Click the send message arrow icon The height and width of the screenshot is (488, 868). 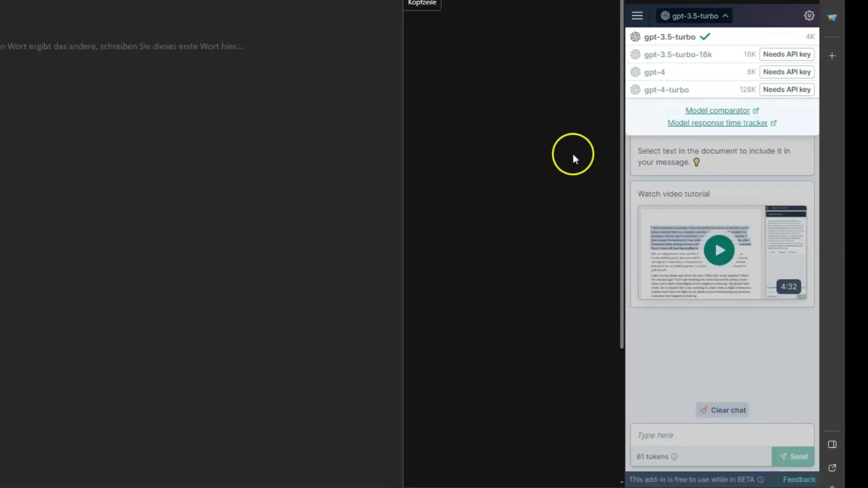[783, 455]
